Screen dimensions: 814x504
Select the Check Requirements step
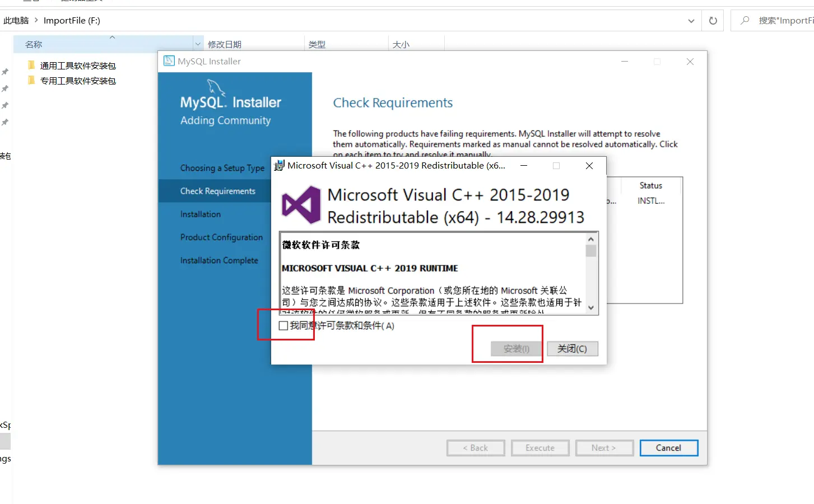click(217, 191)
